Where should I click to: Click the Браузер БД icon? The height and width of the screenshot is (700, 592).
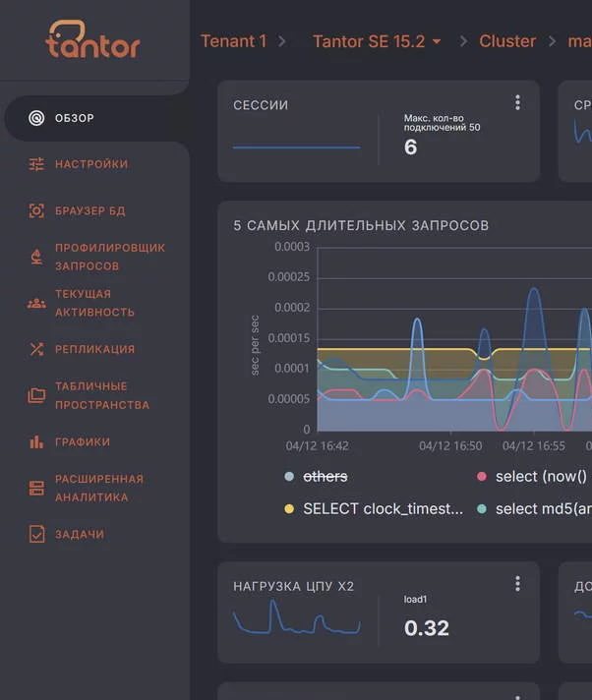[36, 210]
